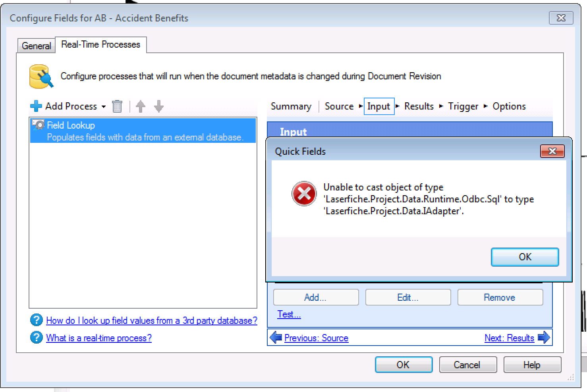
Task: Confirm Configure Fields with the bottom OK button
Action: pos(404,365)
